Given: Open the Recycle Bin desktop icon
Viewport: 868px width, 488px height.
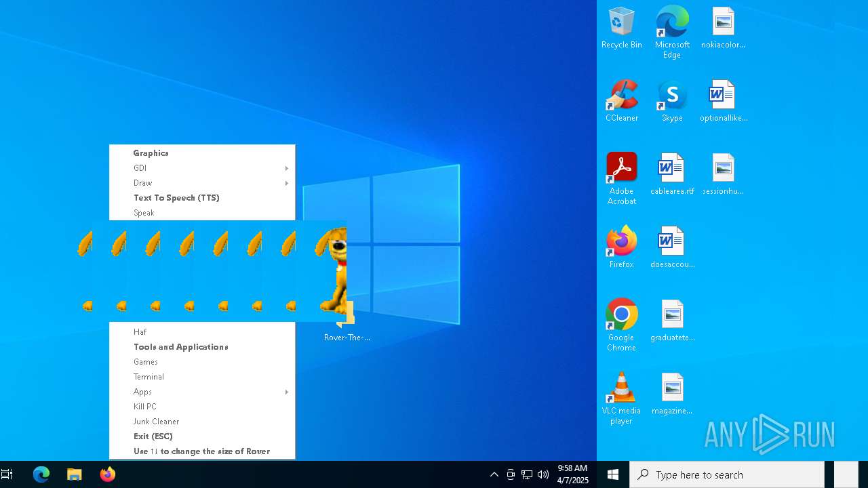Looking at the screenshot, I should coord(621,28).
